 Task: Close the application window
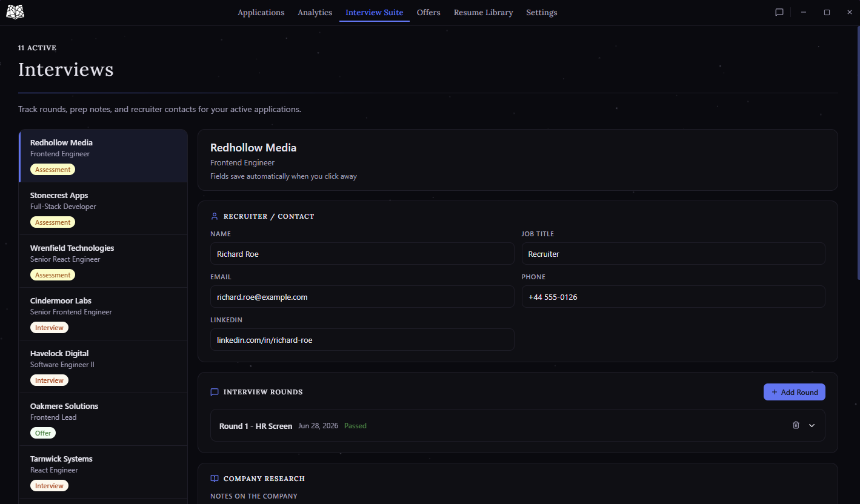click(850, 12)
